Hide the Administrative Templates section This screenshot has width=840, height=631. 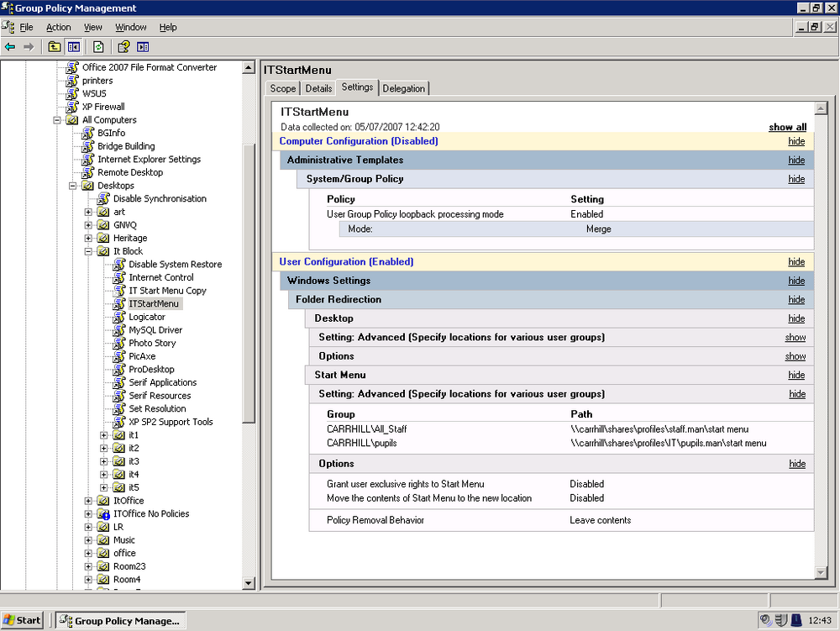(x=796, y=160)
